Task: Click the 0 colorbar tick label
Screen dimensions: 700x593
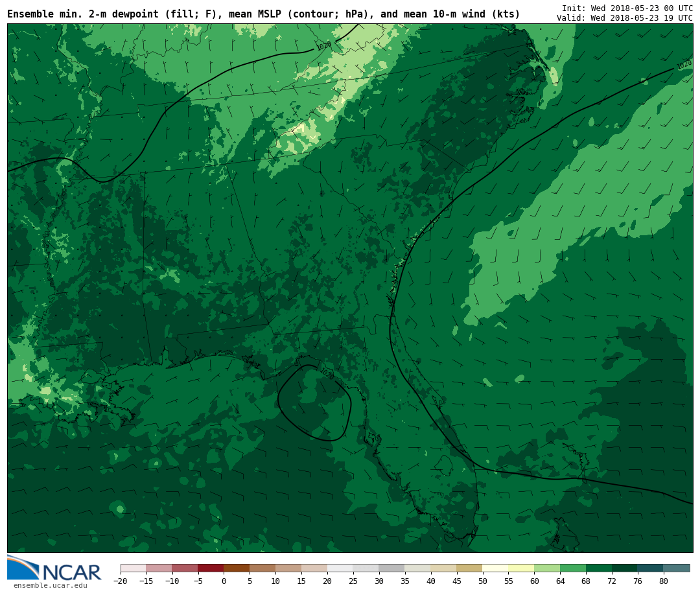Action: [x=224, y=581]
